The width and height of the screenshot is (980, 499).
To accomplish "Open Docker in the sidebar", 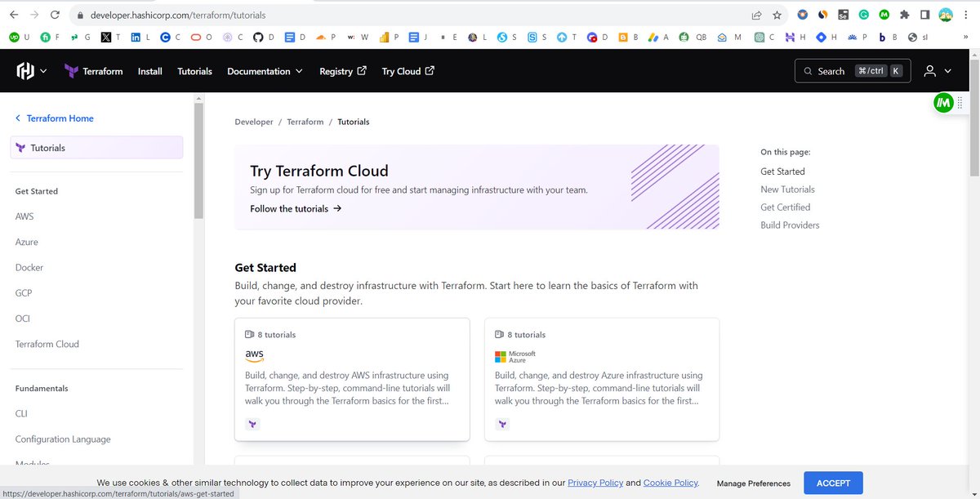I will click(x=29, y=268).
